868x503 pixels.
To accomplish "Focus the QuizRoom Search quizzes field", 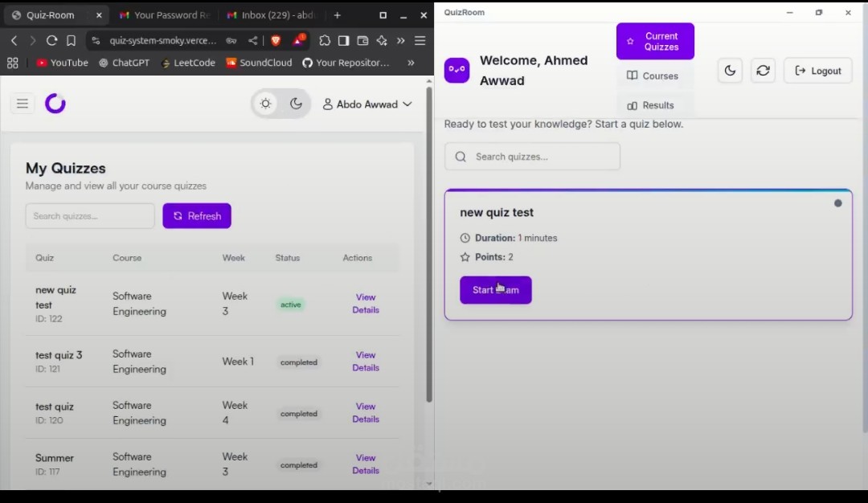I will tap(532, 157).
